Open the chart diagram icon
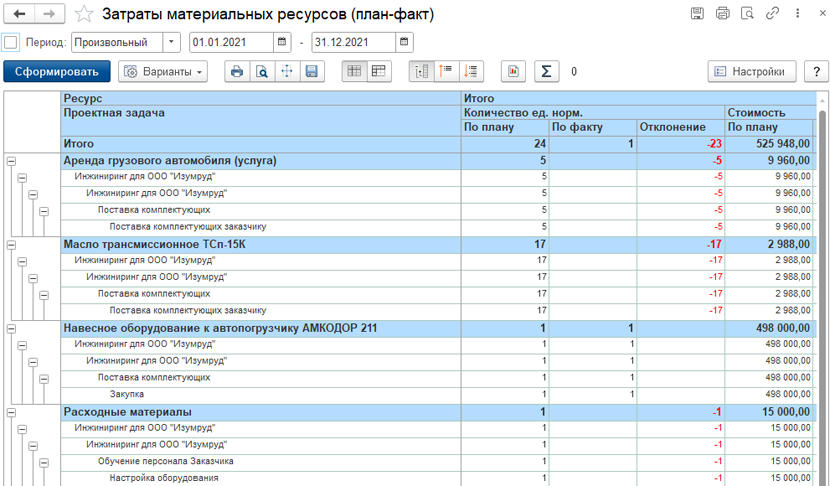Viewport: 830px width, 486px height. 513,71
